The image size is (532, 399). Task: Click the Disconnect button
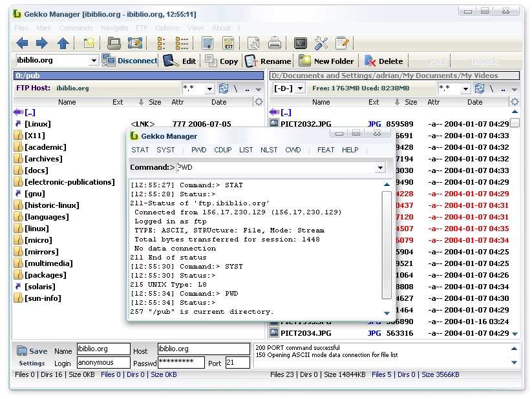(x=130, y=61)
